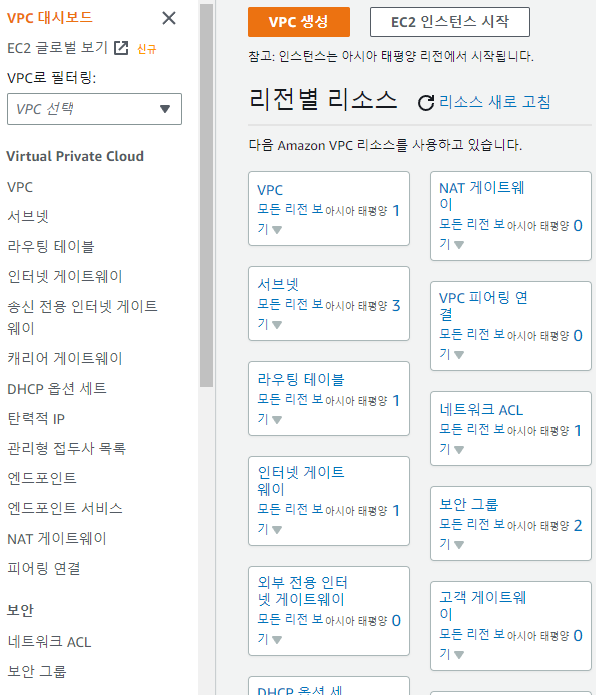Screen dimensions: 596x695
Task: Open EC2 글로벌 보기 link
Action: pos(58,48)
